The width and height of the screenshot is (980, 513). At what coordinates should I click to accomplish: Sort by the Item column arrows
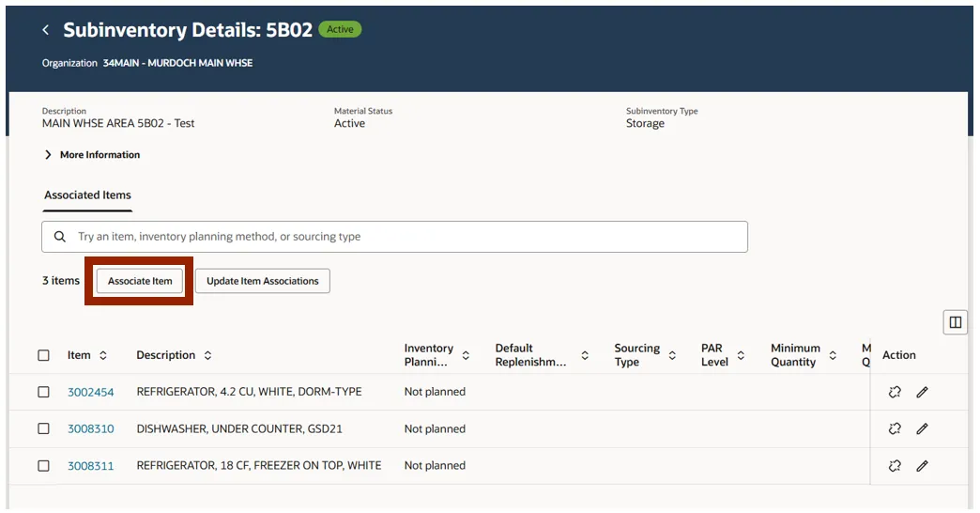(103, 355)
